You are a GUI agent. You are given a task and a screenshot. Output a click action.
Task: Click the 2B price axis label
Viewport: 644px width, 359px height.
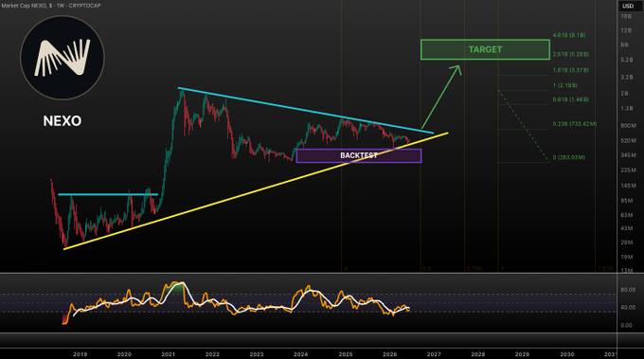(x=625, y=94)
